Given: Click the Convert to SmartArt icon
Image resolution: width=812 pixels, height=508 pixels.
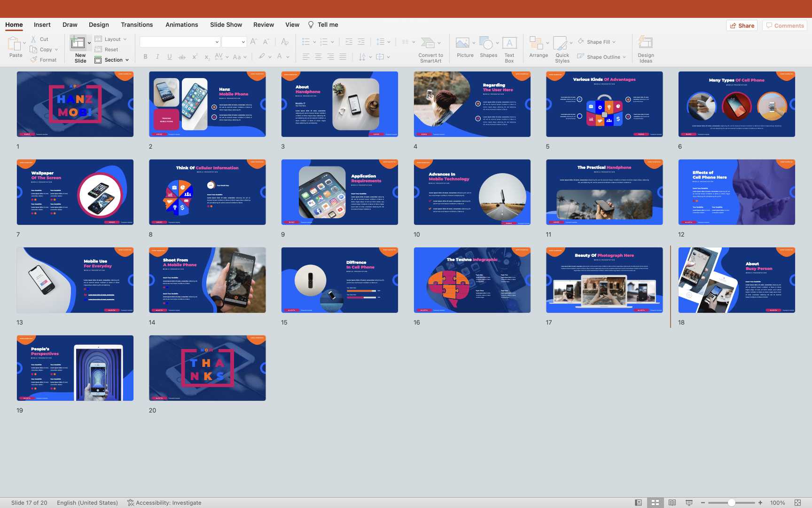Looking at the screenshot, I should (428, 43).
